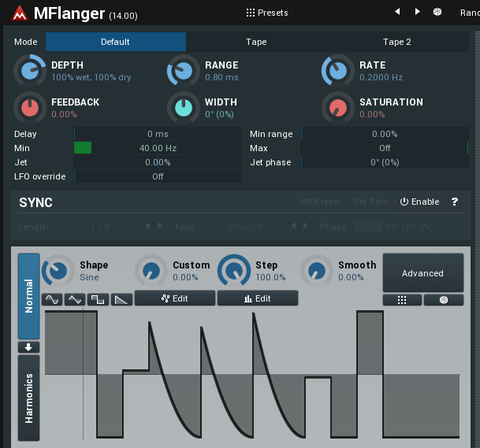Open the Presets grid icon

click(x=250, y=13)
